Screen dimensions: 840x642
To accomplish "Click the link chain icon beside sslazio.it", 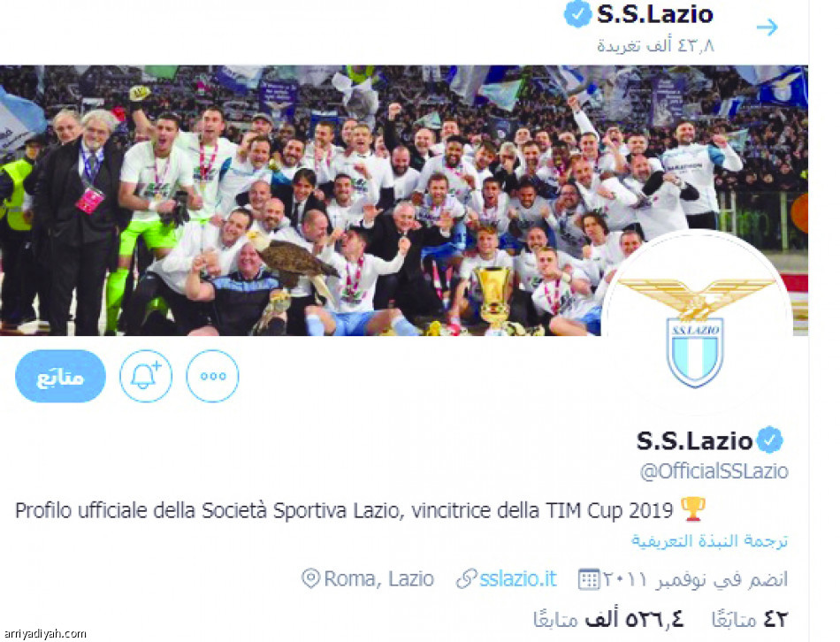I will [x=467, y=579].
